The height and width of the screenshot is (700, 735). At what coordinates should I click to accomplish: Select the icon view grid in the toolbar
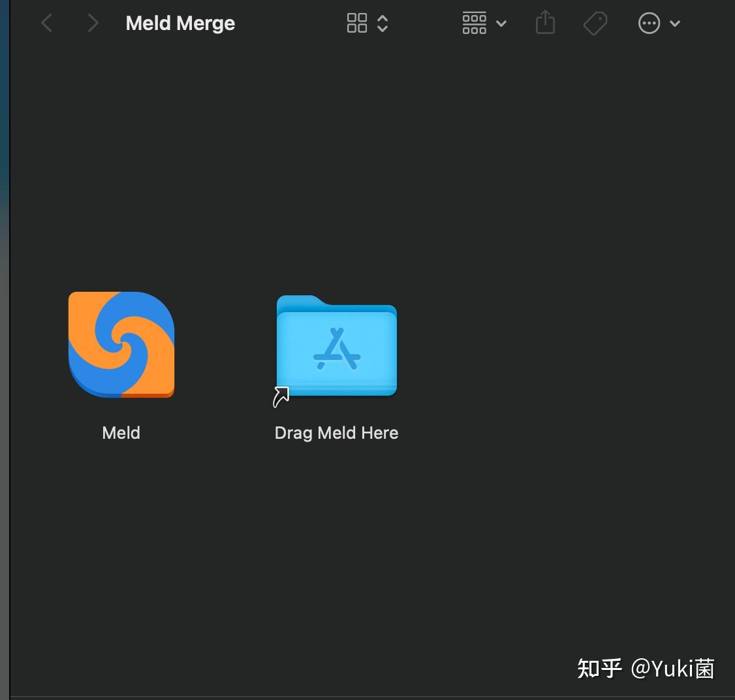point(357,23)
